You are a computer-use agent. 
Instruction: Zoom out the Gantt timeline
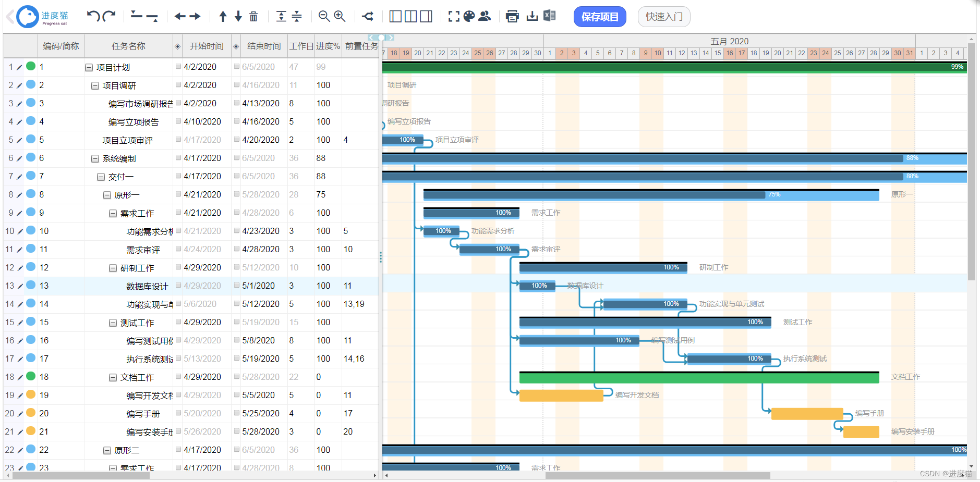tap(324, 17)
